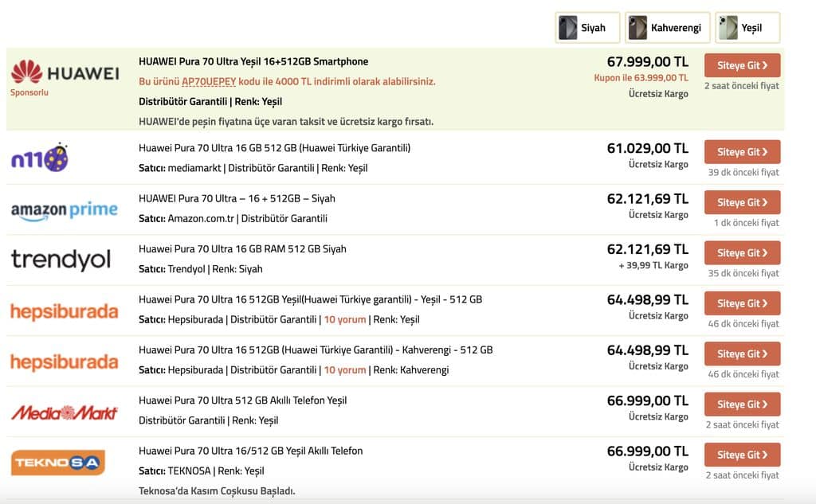Click MediaMarkt Distribütör Garantili | Renk: Yeşil text

[208, 420]
